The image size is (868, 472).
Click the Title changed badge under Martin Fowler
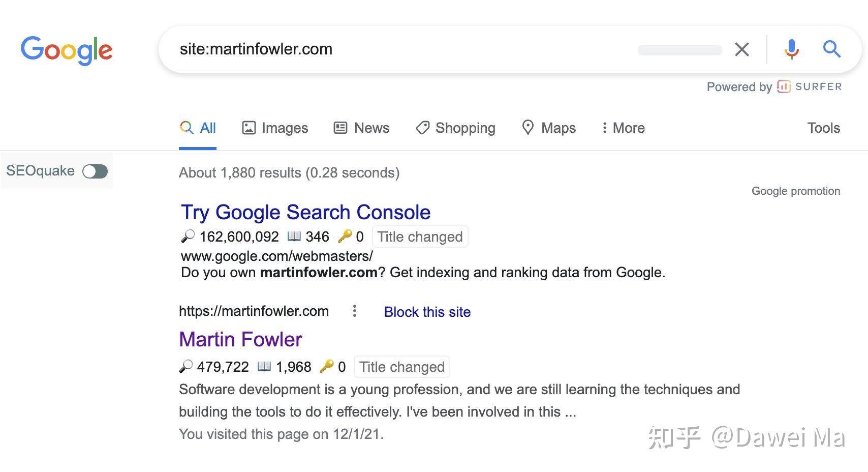(x=402, y=367)
